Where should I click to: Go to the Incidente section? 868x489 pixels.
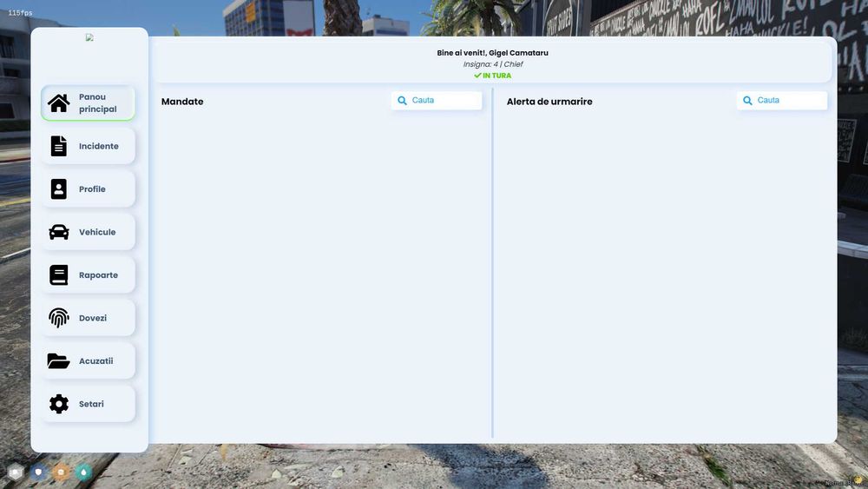pyautogui.click(x=88, y=146)
